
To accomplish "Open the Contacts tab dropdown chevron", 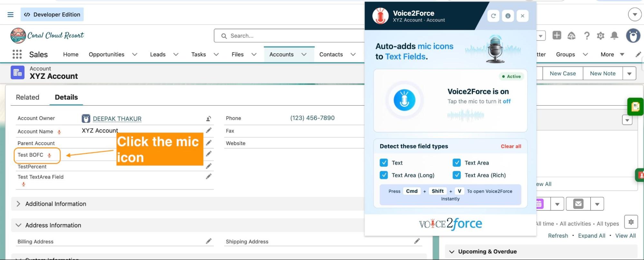I will [x=353, y=54].
